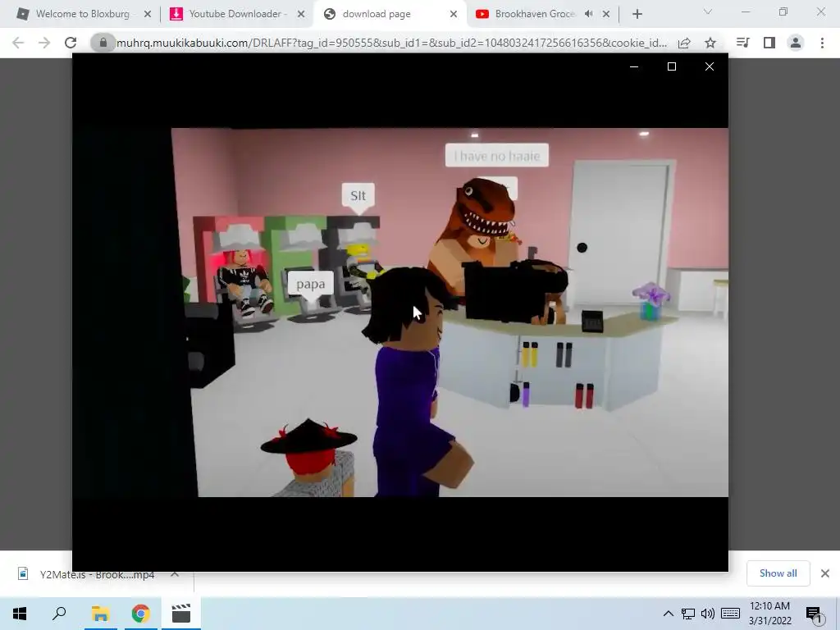Reload the current page
Viewport: 840px width, 630px height.
click(71, 43)
